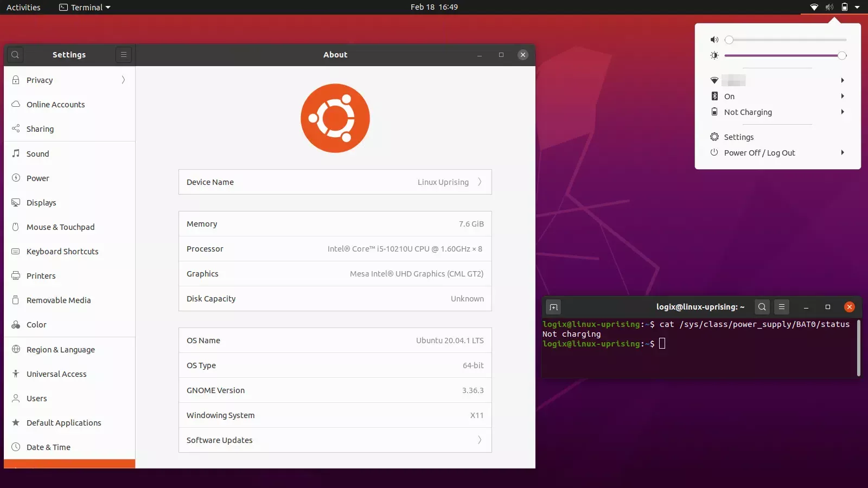Open the Universal Access panel
Image resolution: width=868 pixels, height=488 pixels.
69,374
